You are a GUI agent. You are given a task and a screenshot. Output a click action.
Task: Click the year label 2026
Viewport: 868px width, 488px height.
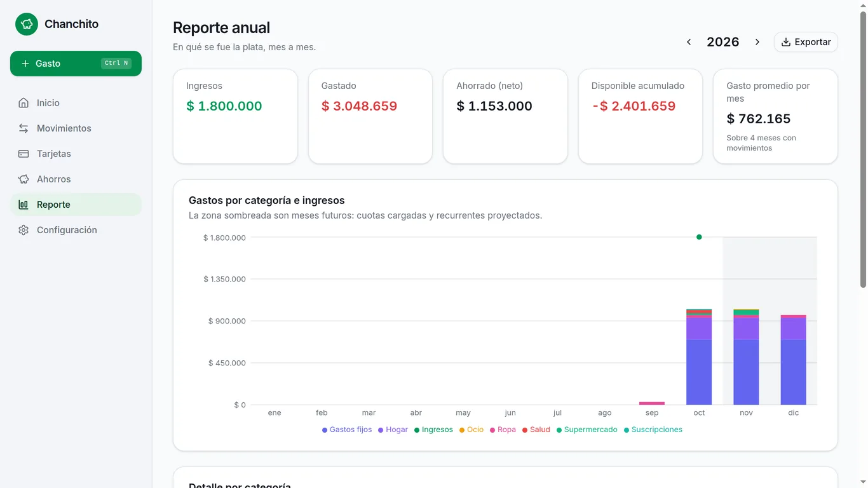(x=723, y=42)
